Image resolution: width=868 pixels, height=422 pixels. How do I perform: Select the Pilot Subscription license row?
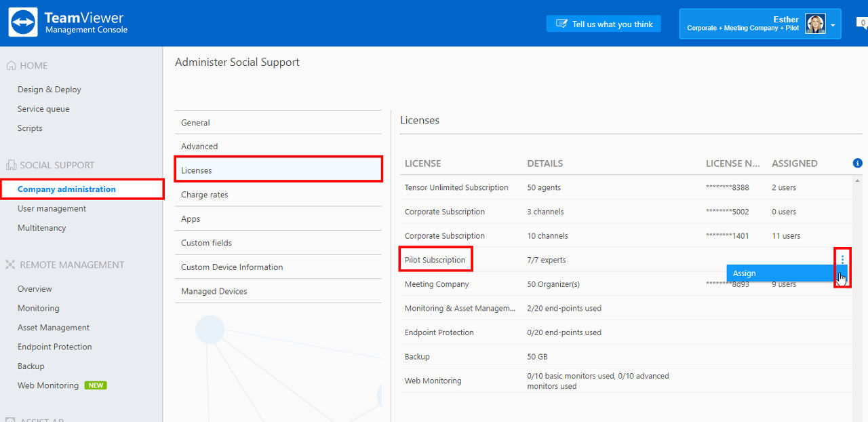[626, 260]
